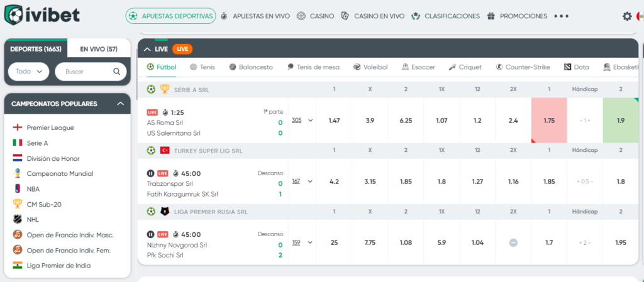Image resolution: width=644 pixels, height=282 pixels.
Task: Select the Críquet sport tab
Action: (465, 67)
